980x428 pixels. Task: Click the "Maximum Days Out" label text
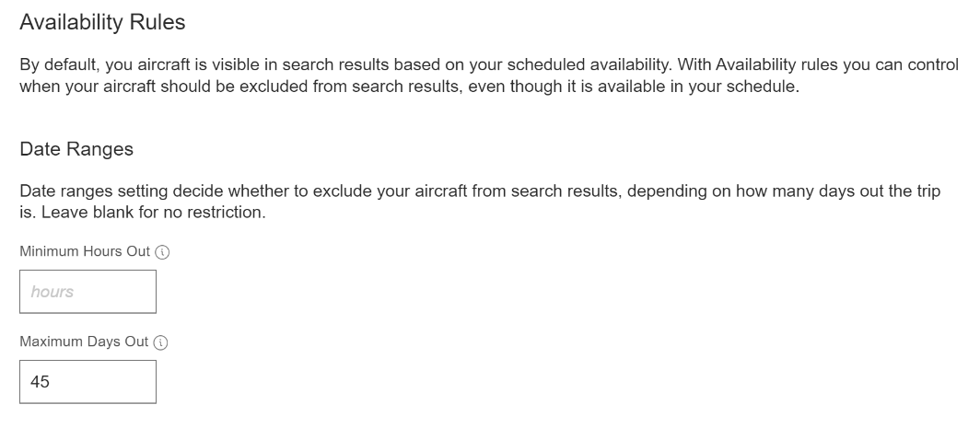pyautogui.click(x=84, y=341)
